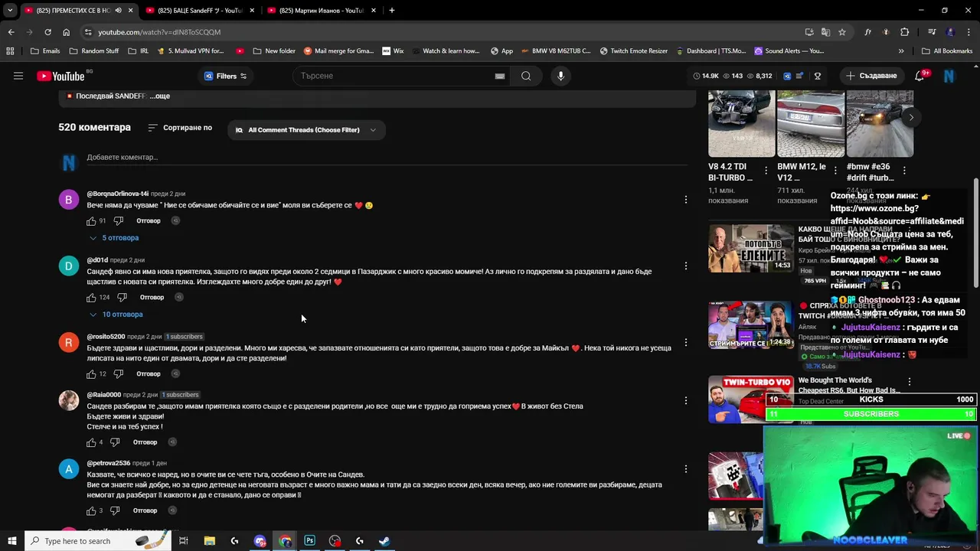Viewport: 980px width, 551px height.
Task: Go back in browser history
Action: 11,32
